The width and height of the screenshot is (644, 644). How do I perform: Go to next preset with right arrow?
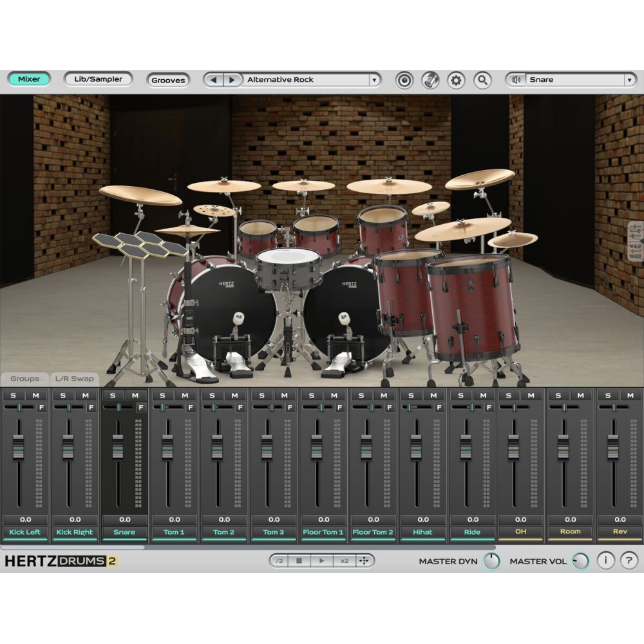point(232,80)
